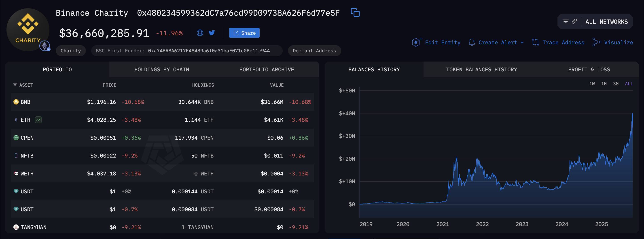Click the network filter lines icon

point(565,21)
